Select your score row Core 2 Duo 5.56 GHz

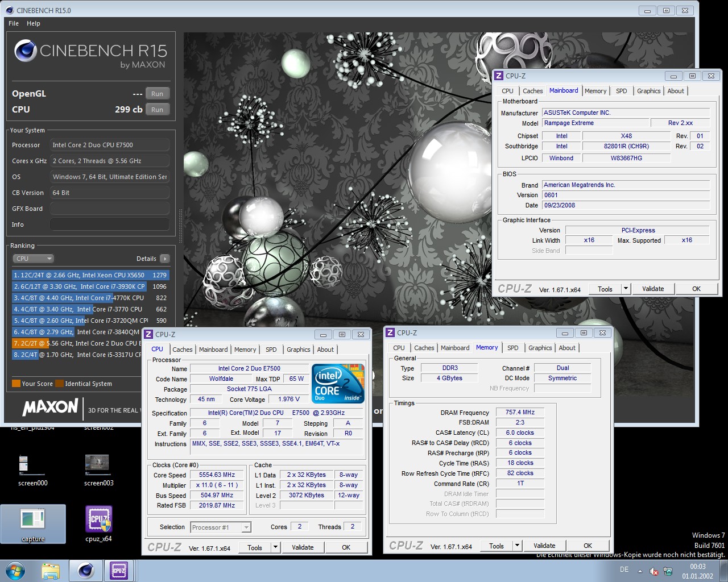point(76,343)
